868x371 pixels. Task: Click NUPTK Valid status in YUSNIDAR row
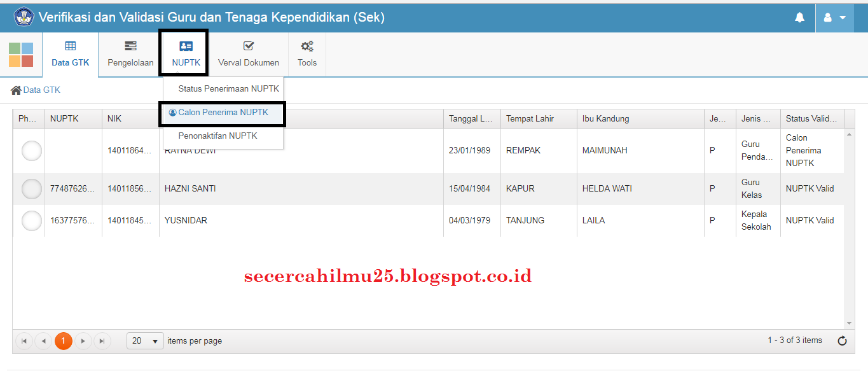click(x=812, y=221)
